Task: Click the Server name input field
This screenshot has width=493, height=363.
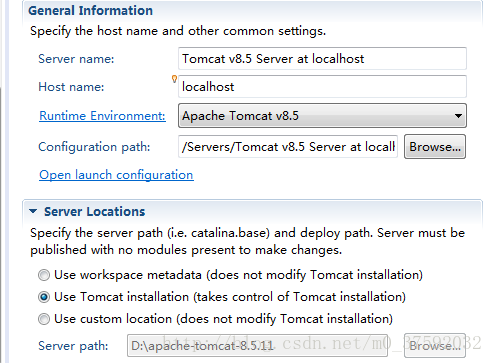Action: click(x=322, y=59)
